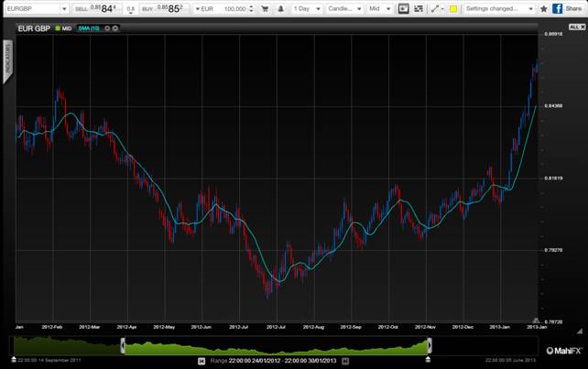Open SMA (10) indicator settings circle

tap(106, 28)
